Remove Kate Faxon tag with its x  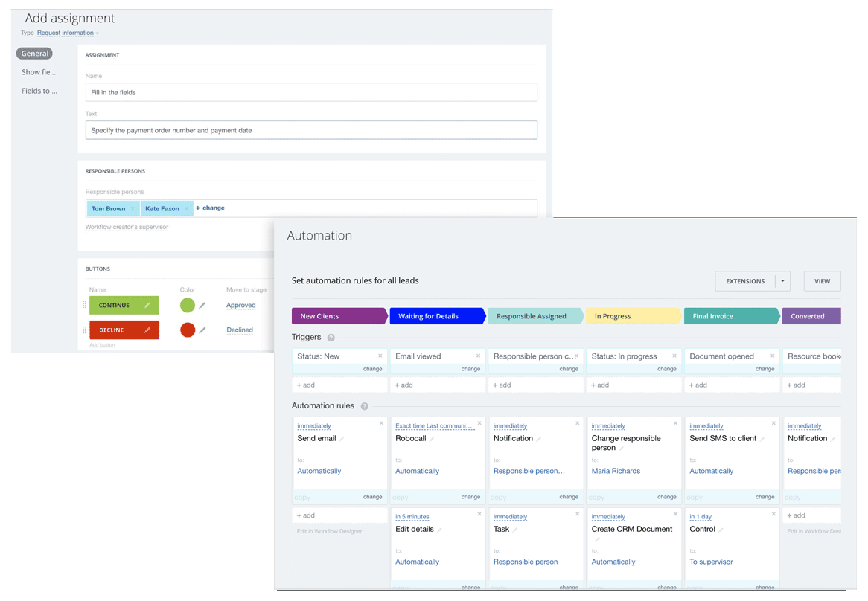coord(187,209)
